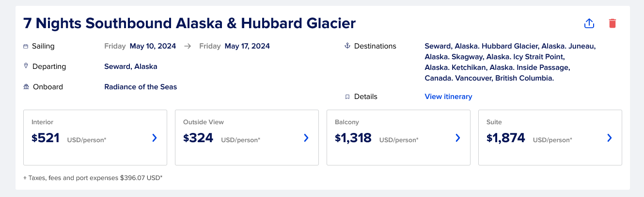Delete this cruise with the red trash icon
The height and width of the screenshot is (197, 644).
pyautogui.click(x=613, y=23)
